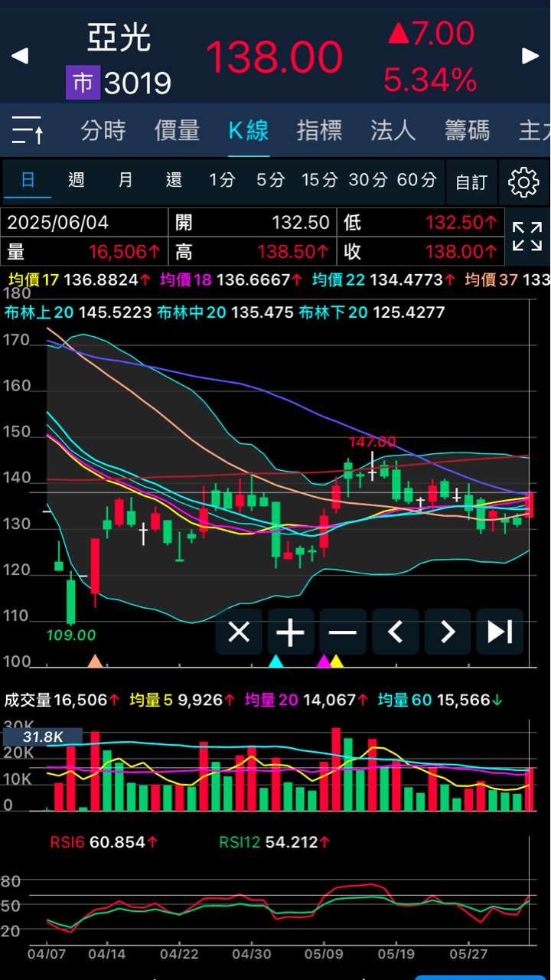The image size is (551, 980).
Task: Open the sort list menu icon
Action: [x=28, y=131]
